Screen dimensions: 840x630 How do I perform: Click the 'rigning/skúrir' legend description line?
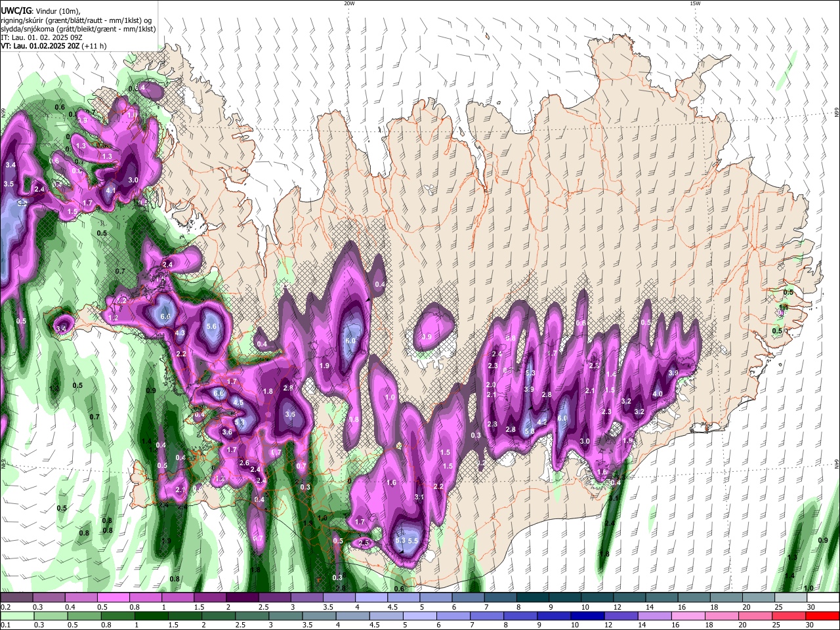point(77,20)
